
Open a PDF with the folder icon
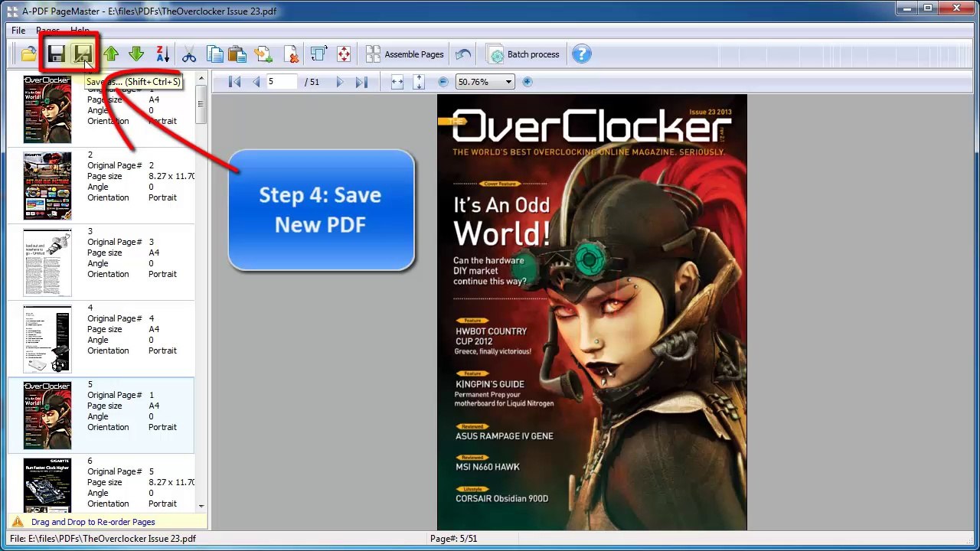29,54
